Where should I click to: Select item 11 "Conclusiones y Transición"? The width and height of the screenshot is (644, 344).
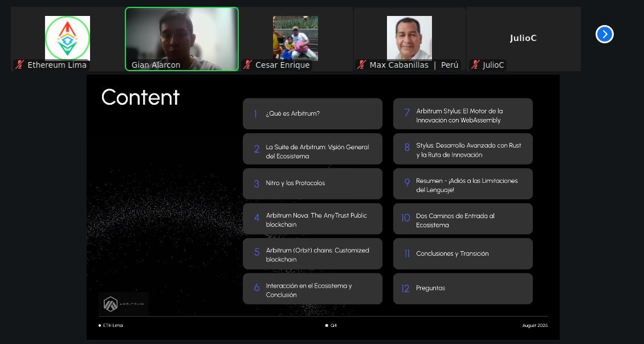click(x=463, y=253)
